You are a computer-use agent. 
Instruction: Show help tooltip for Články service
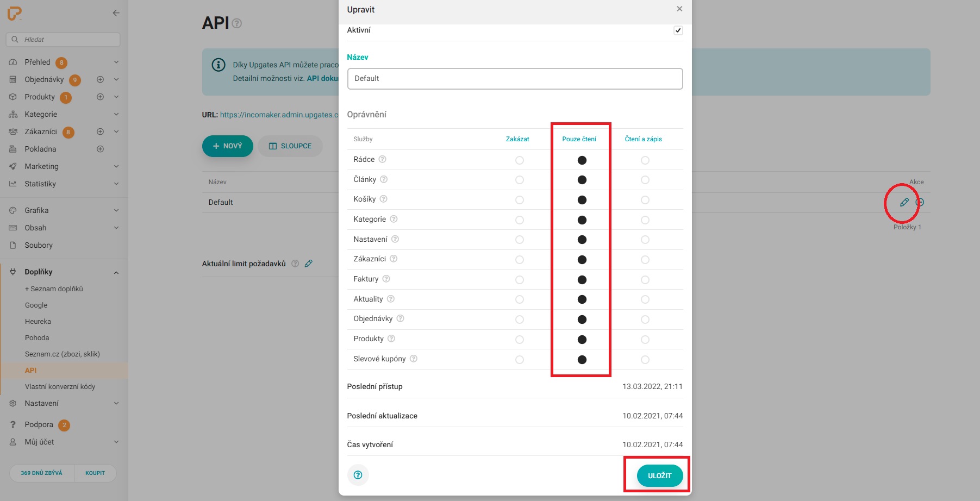[x=384, y=179]
